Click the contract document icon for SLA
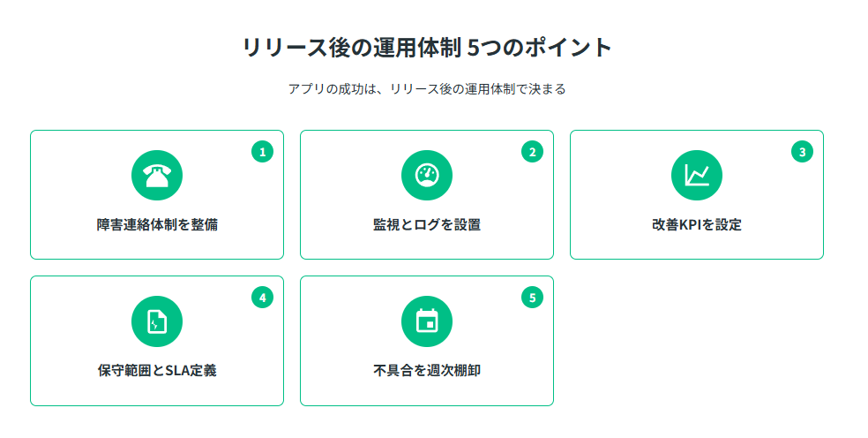The height and width of the screenshot is (438, 868). point(157,321)
